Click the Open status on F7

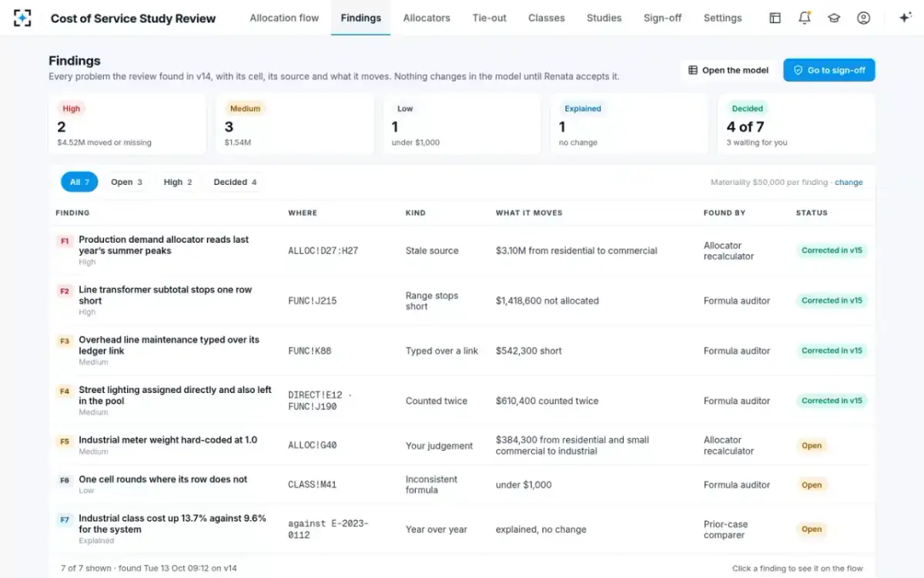[x=812, y=529]
